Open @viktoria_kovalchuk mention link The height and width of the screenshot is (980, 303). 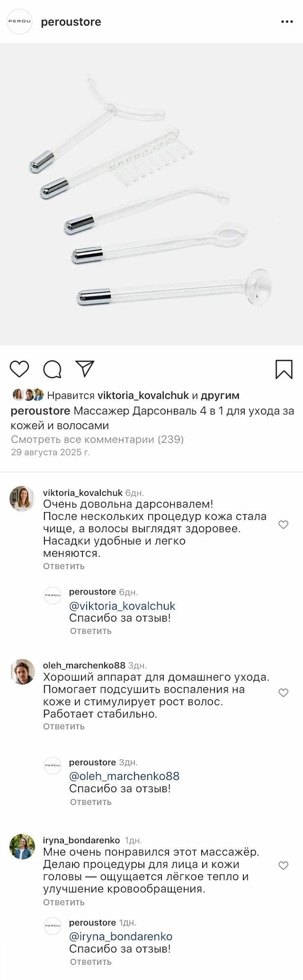[x=122, y=606]
